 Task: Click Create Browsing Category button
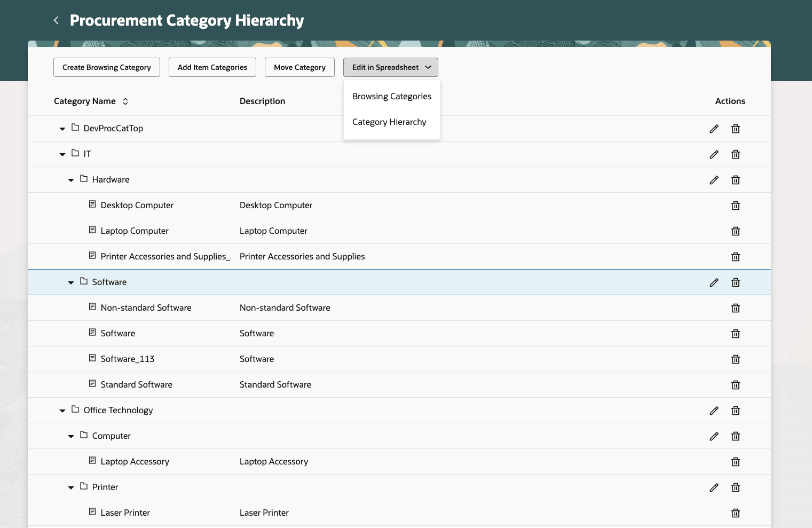(107, 67)
